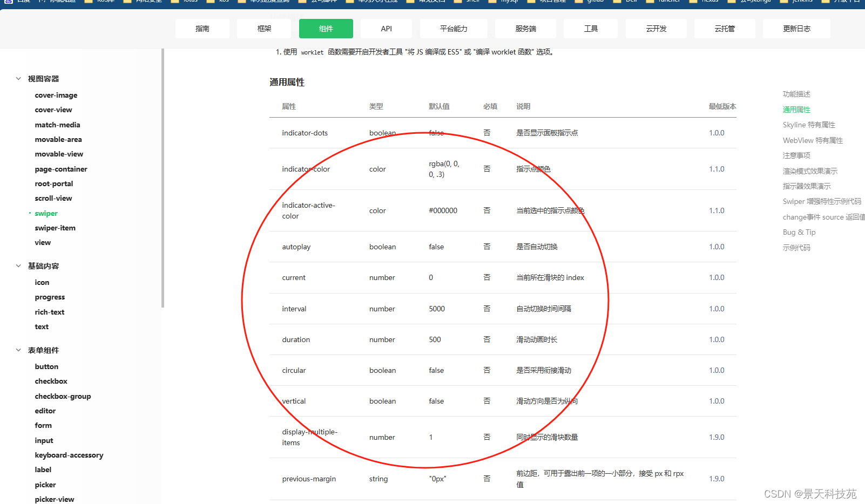Open the 服务端 tab
Image resolution: width=865 pixels, height=504 pixels.
pos(525,29)
